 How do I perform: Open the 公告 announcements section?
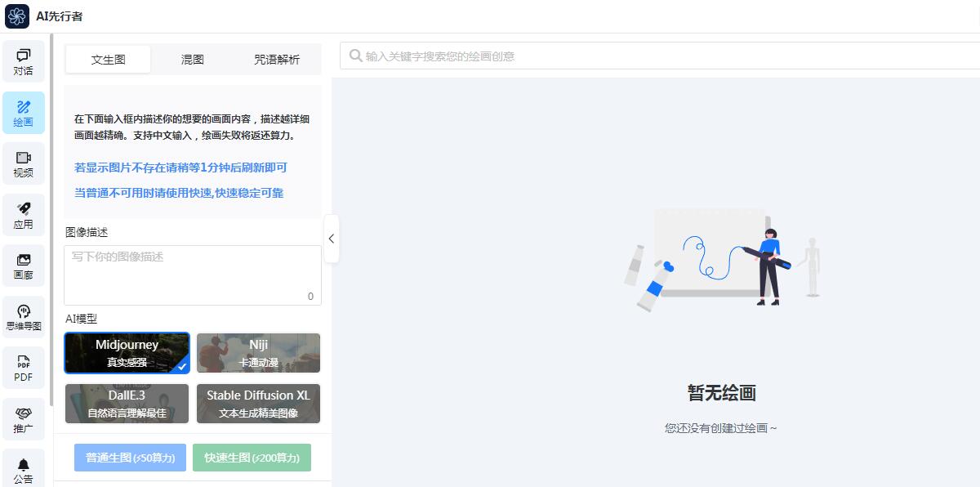click(24, 470)
